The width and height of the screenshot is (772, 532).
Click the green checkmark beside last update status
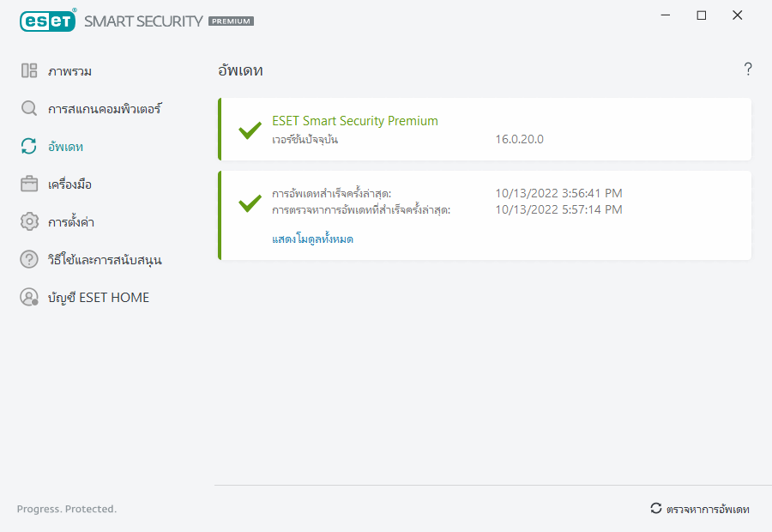250,203
